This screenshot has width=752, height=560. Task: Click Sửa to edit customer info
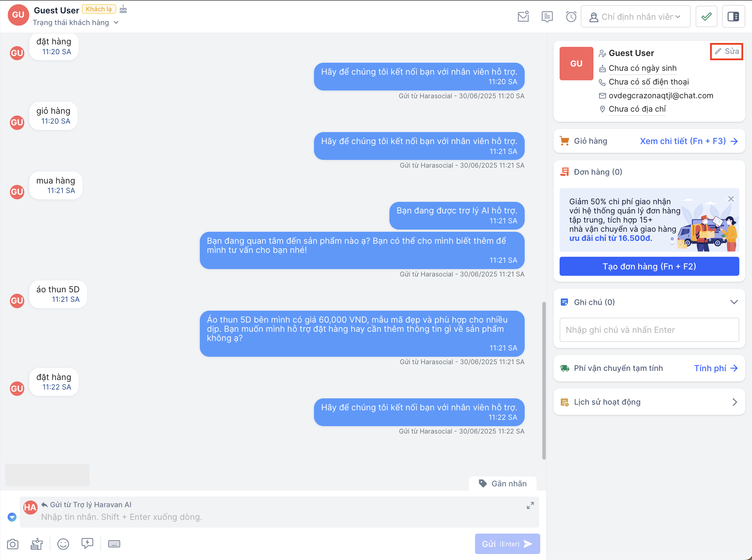click(727, 51)
